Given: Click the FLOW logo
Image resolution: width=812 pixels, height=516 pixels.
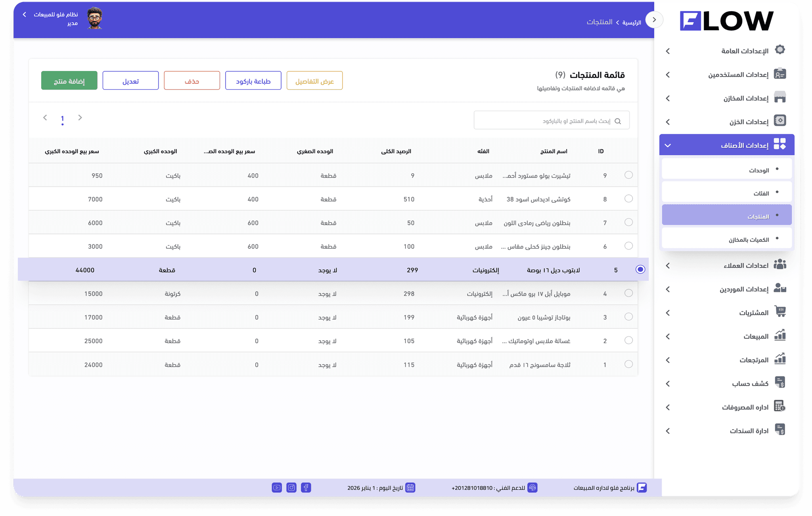Looking at the screenshot, I should coord(726,21).
